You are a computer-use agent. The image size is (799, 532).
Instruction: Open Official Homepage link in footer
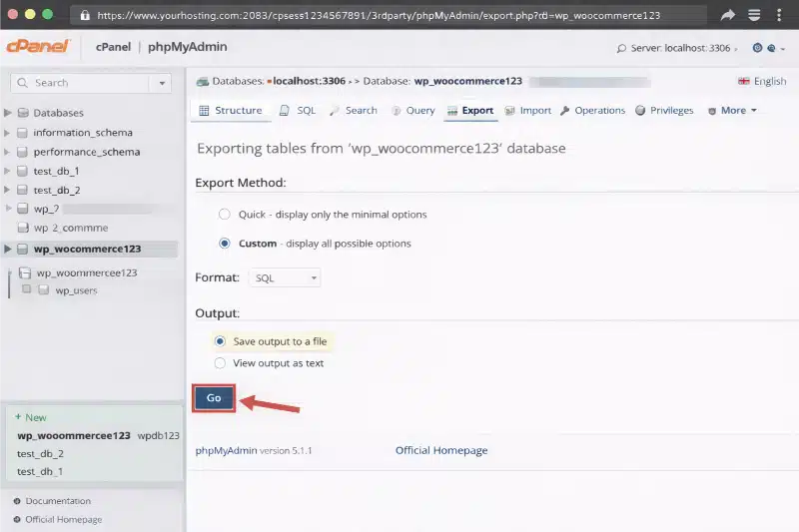441,450
